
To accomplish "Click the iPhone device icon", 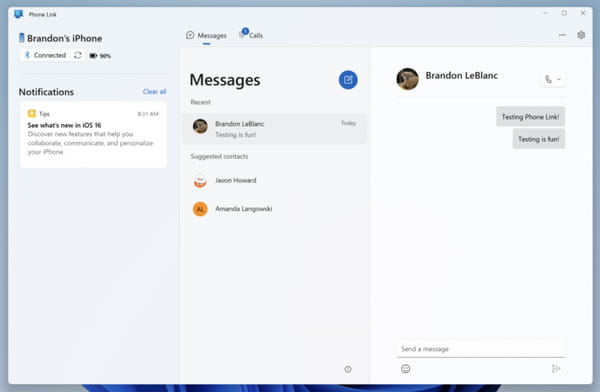I will pos(22,38).
